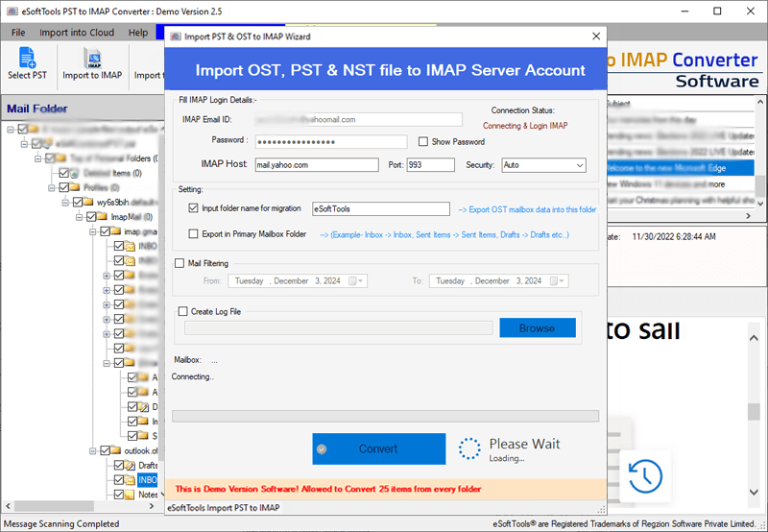Collapse the root mail folder node
The height and width of the screenshot is (532, 768).
tap(11, 130)
